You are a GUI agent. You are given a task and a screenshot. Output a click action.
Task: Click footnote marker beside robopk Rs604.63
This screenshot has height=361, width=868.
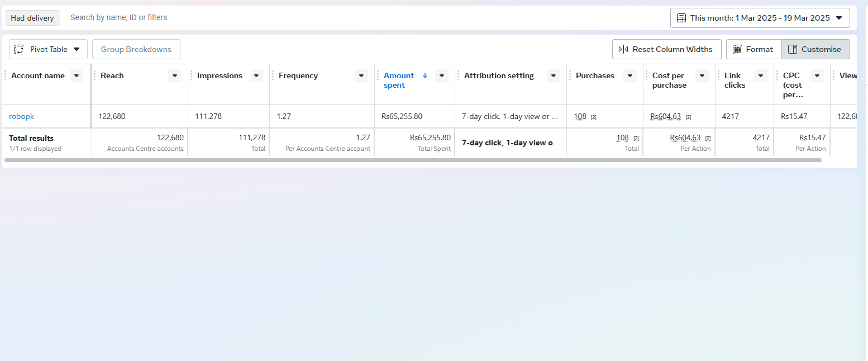pos(689,117)
